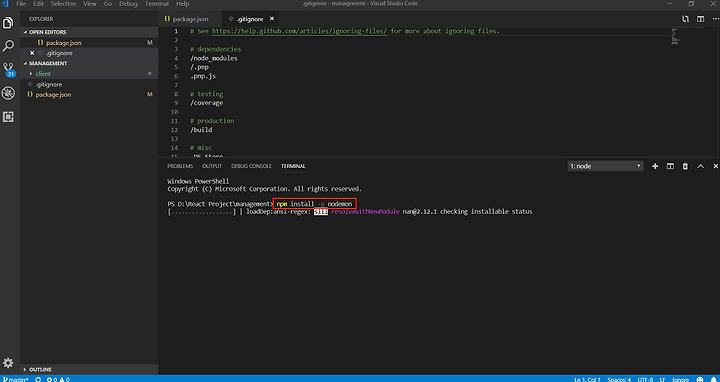720x382 pixels.
Task: Follow the help.github.com ignoring-files link
Action: [x=299, y=31]
